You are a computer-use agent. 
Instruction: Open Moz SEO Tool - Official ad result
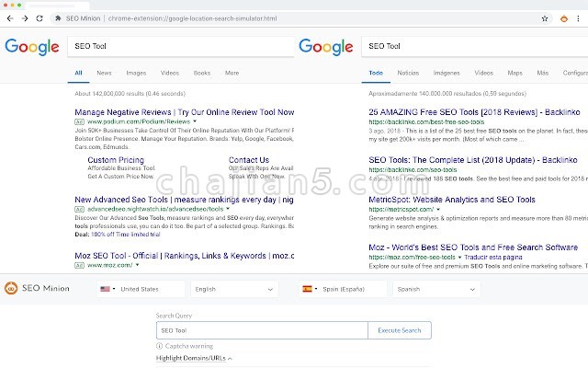184,256
